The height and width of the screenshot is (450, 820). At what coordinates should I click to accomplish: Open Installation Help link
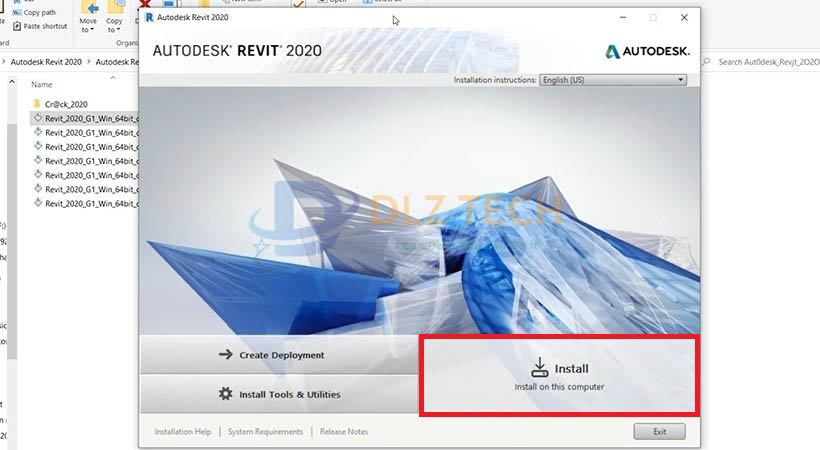[183, 432]
